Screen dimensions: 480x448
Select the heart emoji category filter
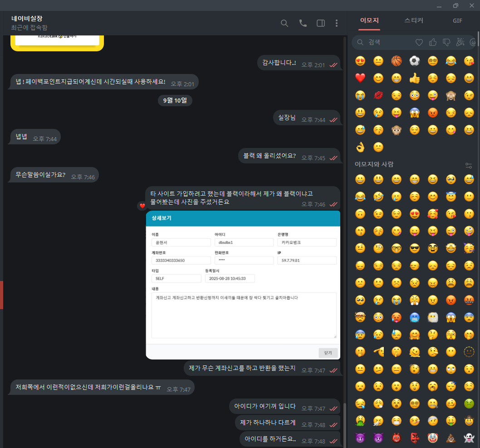[419, 42]
